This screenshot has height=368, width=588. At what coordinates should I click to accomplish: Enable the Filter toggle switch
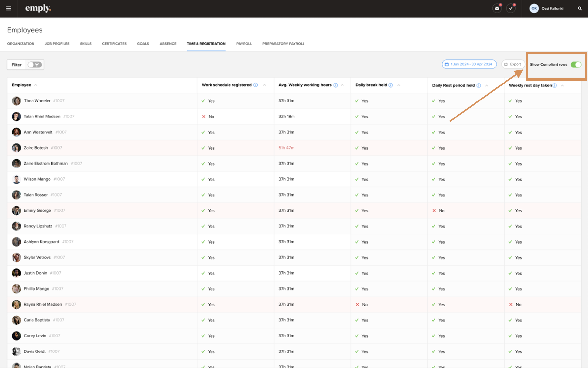coord(34,65)
